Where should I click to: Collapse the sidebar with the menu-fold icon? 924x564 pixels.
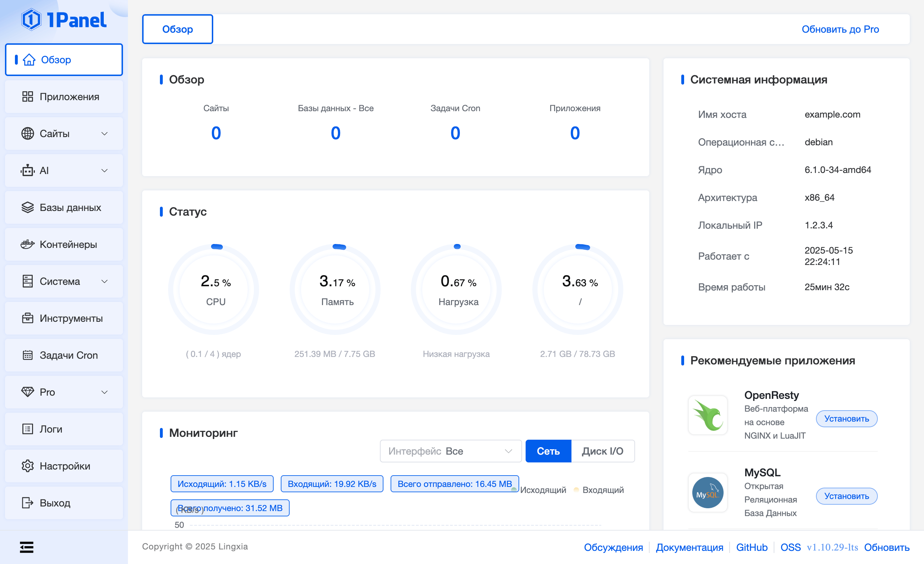27,547
